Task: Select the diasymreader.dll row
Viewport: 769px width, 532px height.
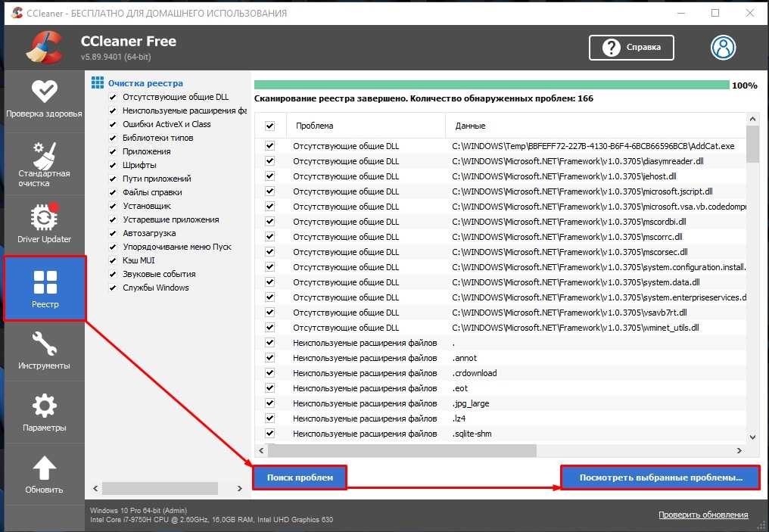Action: pyautogui.click(x=500, y=161)
